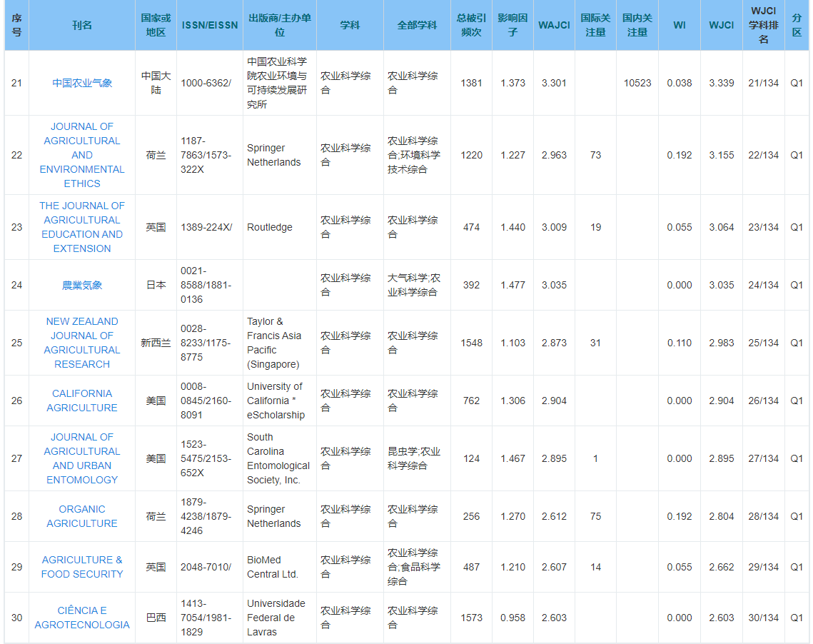Select 国际关注量 value 73

point(595,155)
